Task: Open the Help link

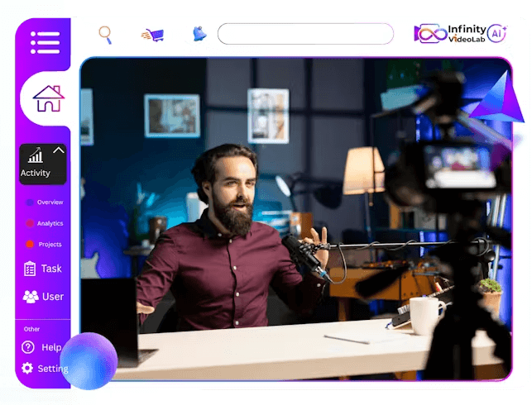Action: coord(51,347)
